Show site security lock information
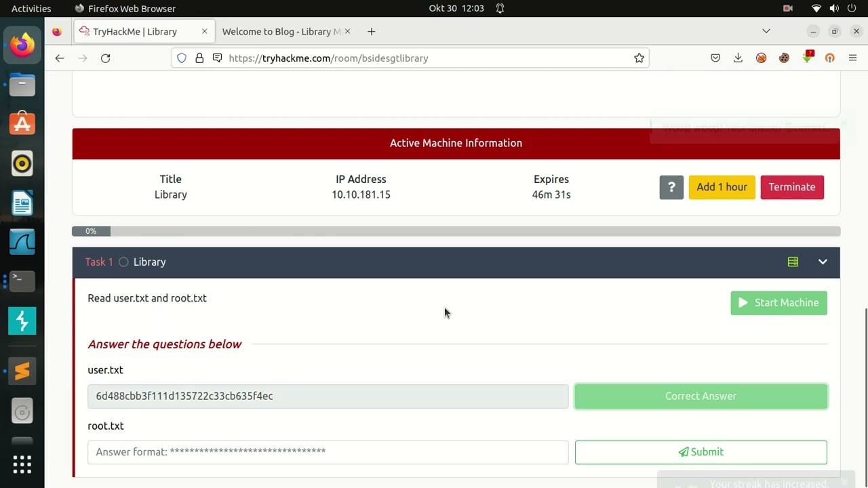 [199, 58]
